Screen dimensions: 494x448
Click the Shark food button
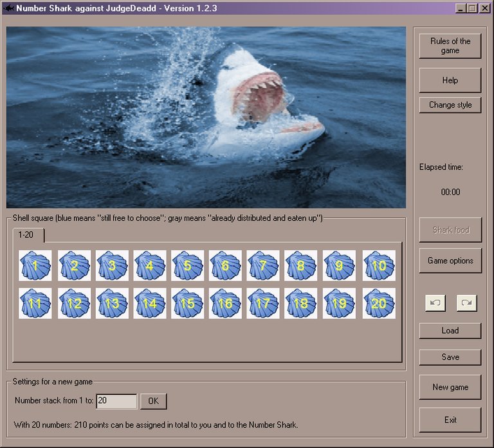450,230
